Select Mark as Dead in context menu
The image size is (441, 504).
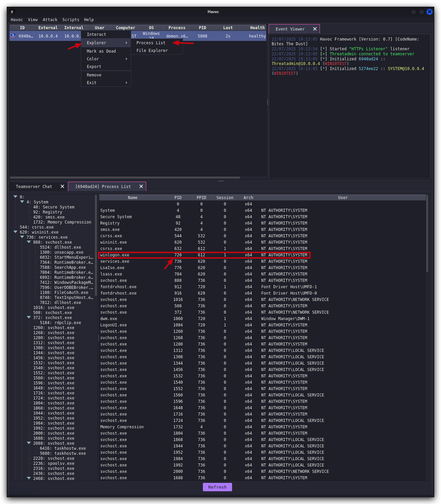[106, 51]
